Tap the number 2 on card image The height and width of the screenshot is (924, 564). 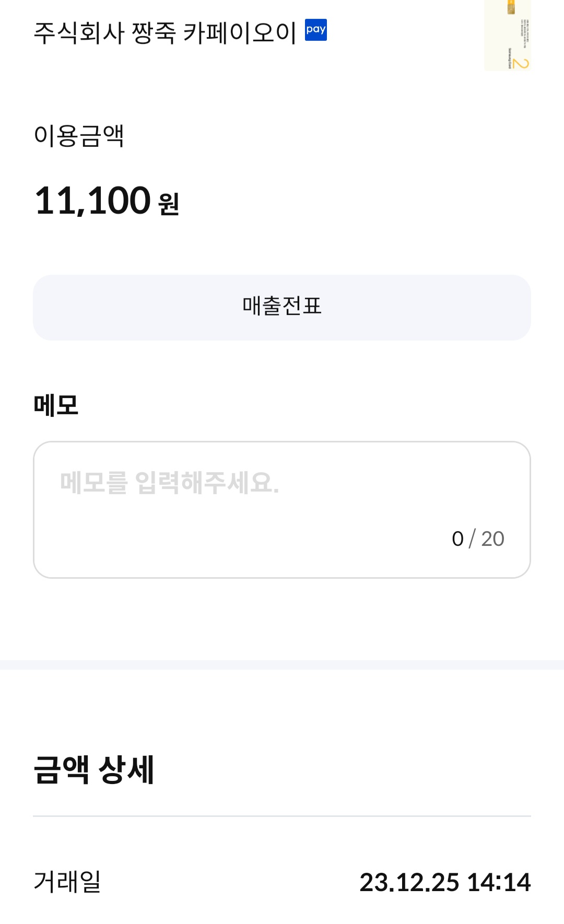point(520,63)
